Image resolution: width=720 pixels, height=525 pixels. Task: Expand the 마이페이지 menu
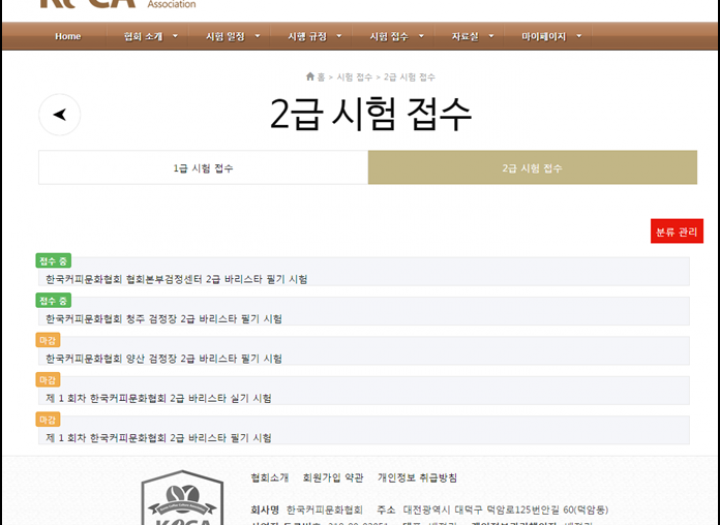click(551, 37)
